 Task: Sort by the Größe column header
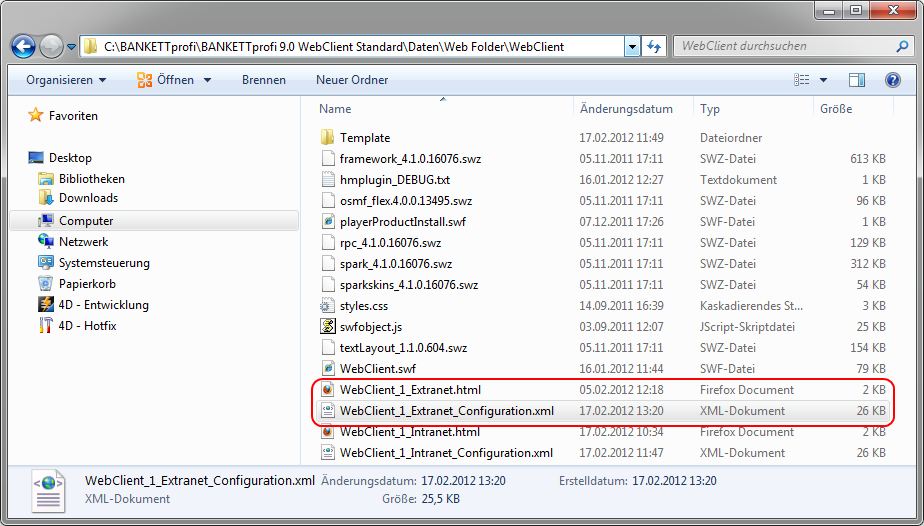click(x=836, y=109)
